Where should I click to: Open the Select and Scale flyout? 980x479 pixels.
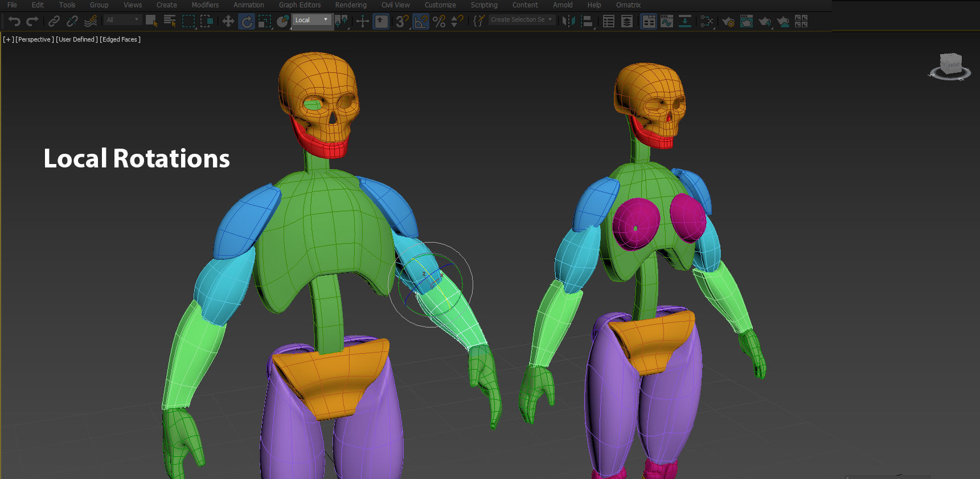265,21
